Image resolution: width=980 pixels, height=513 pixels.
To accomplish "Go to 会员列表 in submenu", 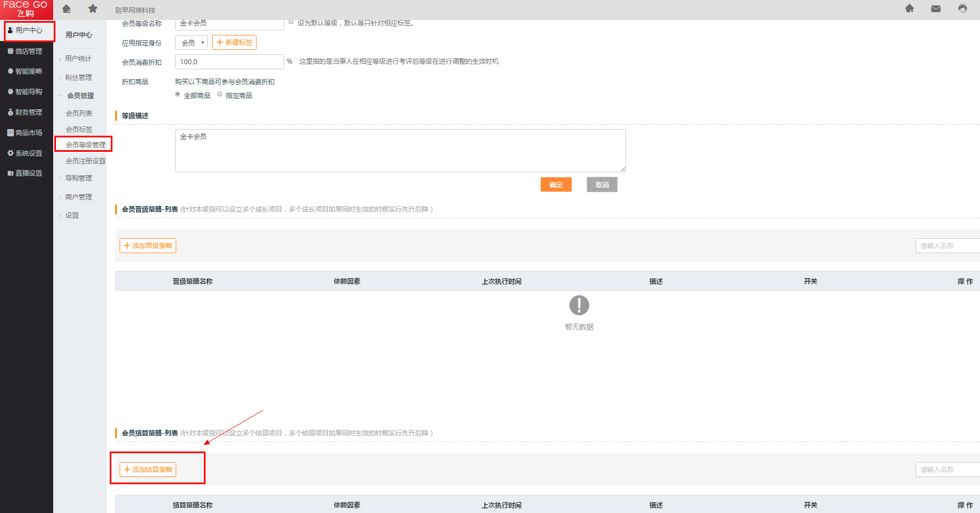I will pyautogui.click(x=79, y=114).
